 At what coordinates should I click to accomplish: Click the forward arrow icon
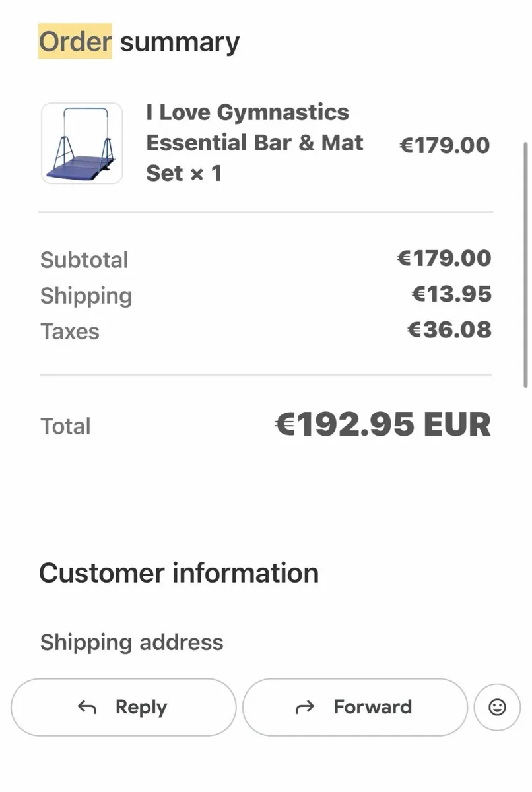point(304,708)
